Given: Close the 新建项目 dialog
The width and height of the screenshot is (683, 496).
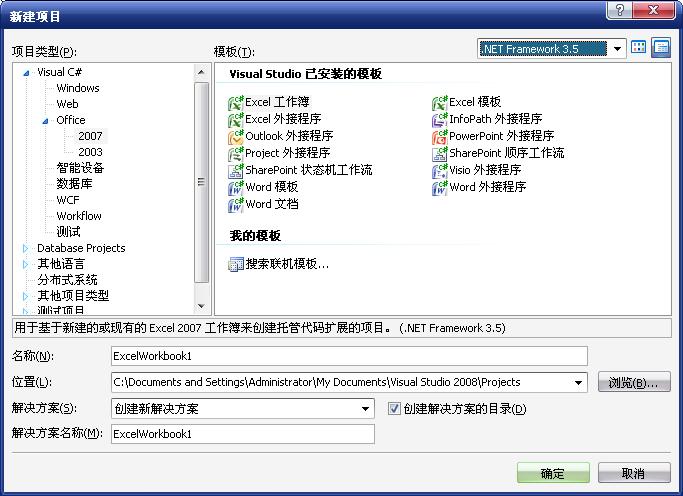Looking at the screenshot, I should 653,10.
